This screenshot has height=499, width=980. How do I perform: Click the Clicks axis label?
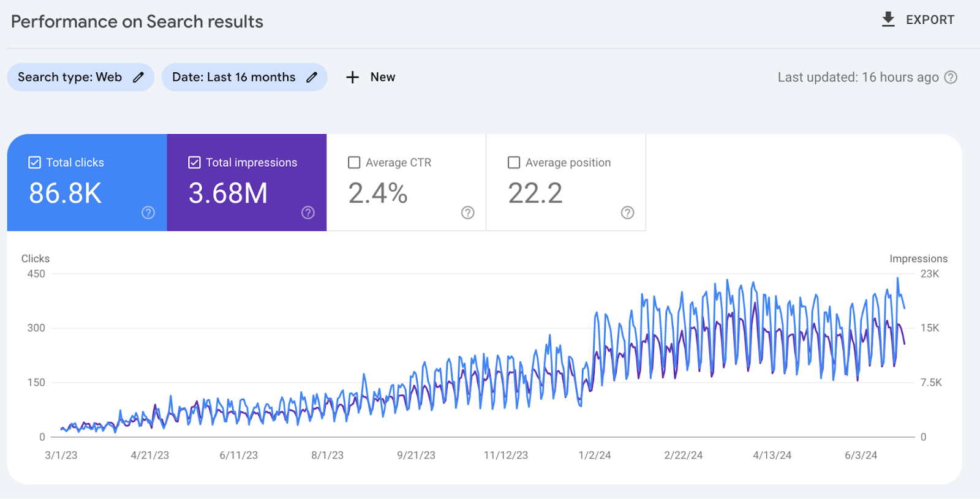(36, 258)
